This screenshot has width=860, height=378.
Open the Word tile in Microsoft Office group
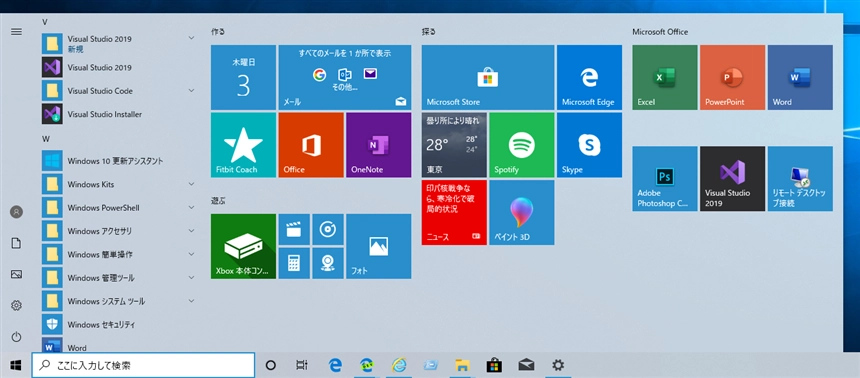pyautogui.click(x=800, y=77)
